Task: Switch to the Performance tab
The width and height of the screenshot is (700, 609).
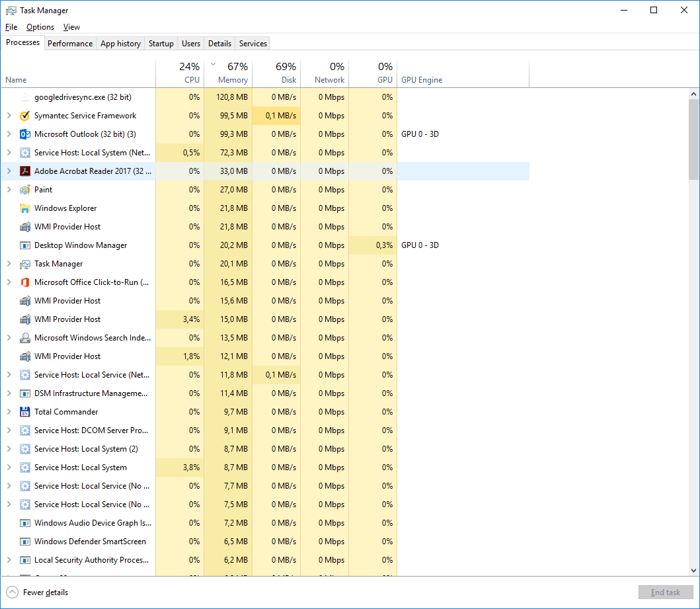Action: (x=70, y=43)
